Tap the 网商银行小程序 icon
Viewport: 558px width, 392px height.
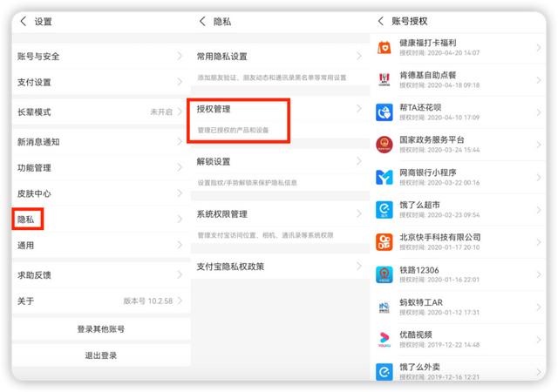(x=385, y=178)
